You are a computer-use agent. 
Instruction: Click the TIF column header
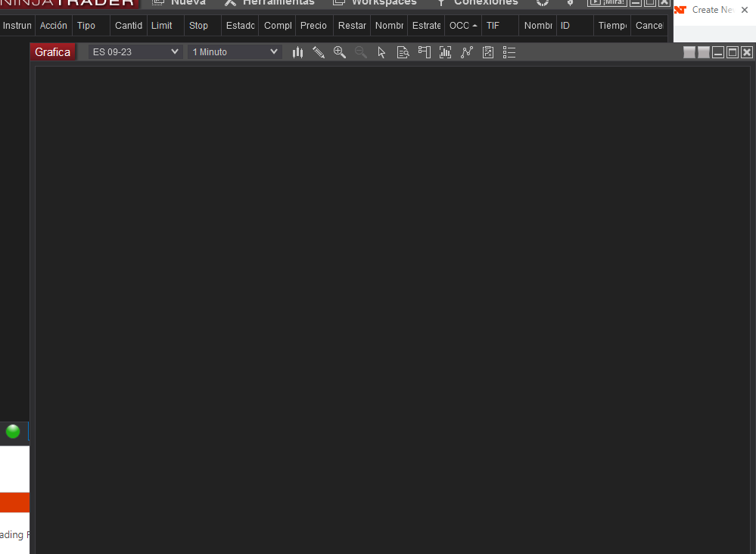500,26
